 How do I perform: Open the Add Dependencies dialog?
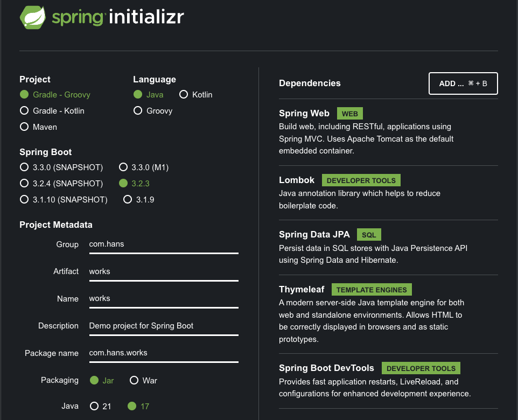[463, 83]
